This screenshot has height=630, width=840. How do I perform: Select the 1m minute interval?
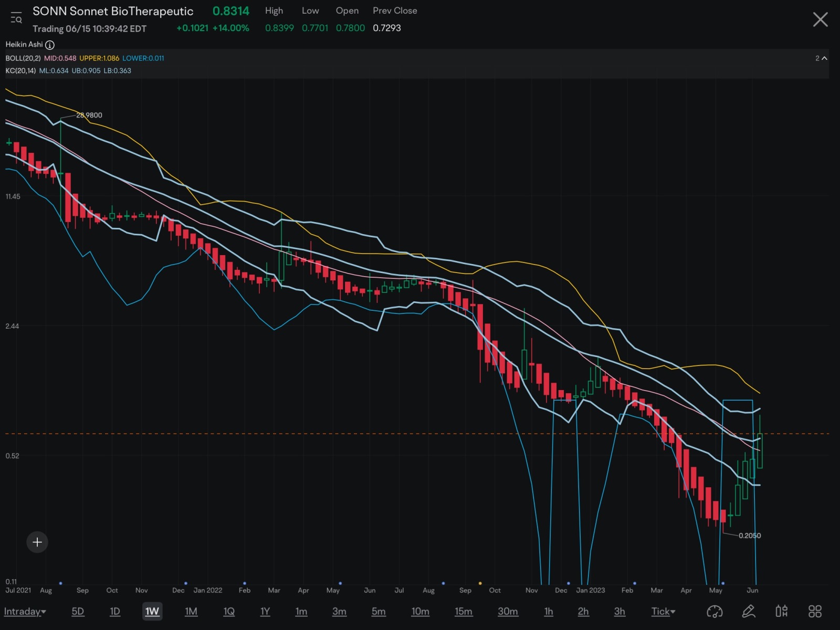pyautogui.click(x=301, y=612)
